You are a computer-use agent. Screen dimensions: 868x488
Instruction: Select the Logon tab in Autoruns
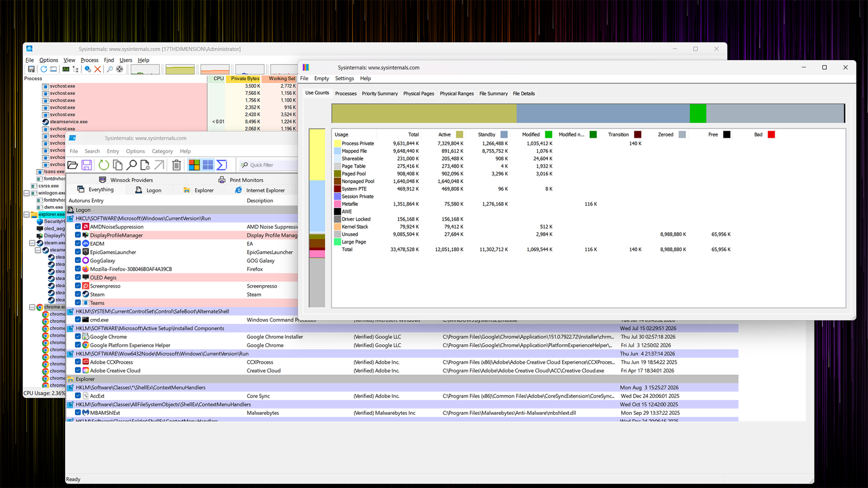pyautogui.click(x=148, y=190)
